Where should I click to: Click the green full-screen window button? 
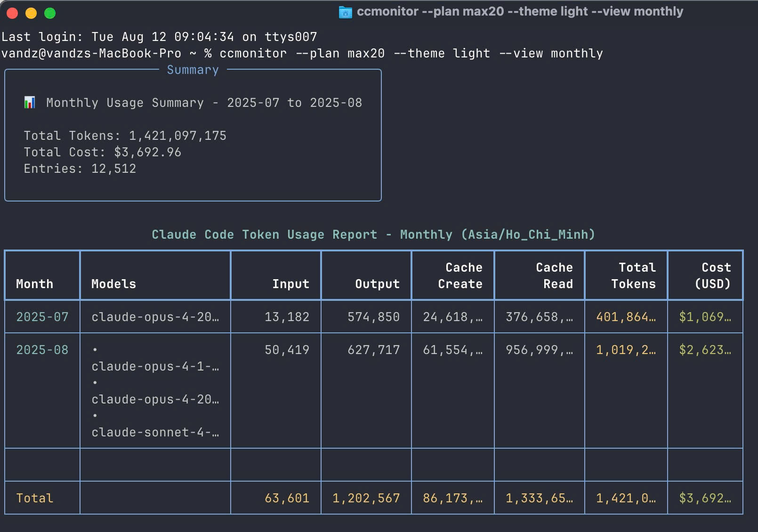tap(50, 13)
